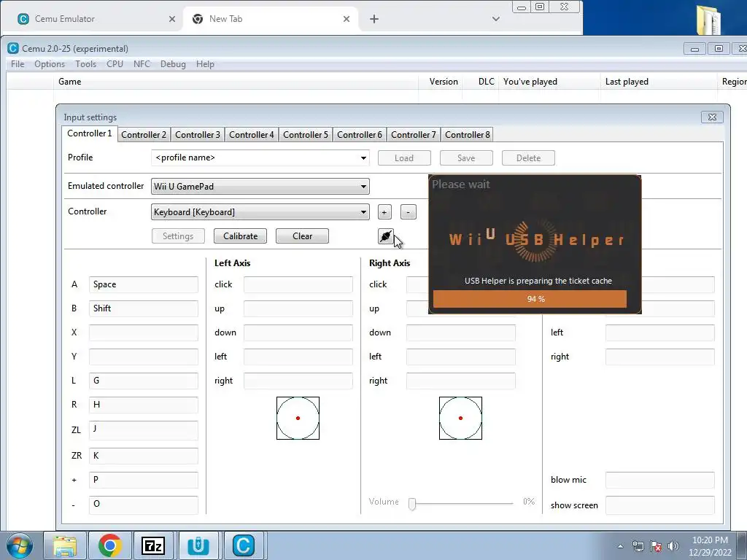This screenshot has width=747, height=560.
Task: Open Cemu taskbar icon
Action: point(243,545)
